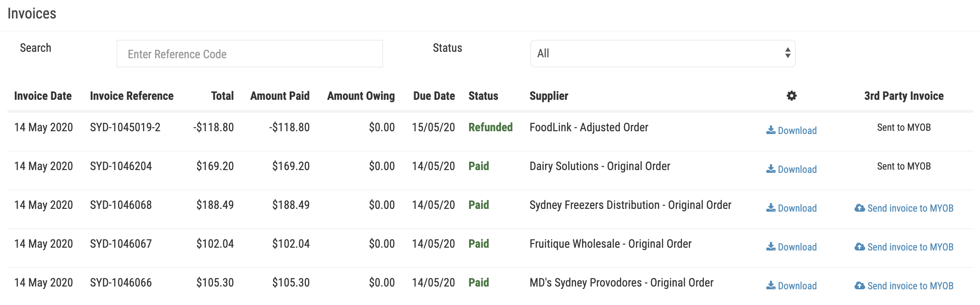
Task: Click the 15/05/20 due date
Action: coord(434,127)
